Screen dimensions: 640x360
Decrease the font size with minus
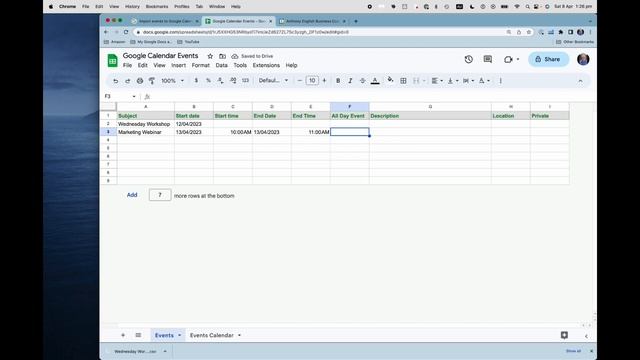click(300, 81)
